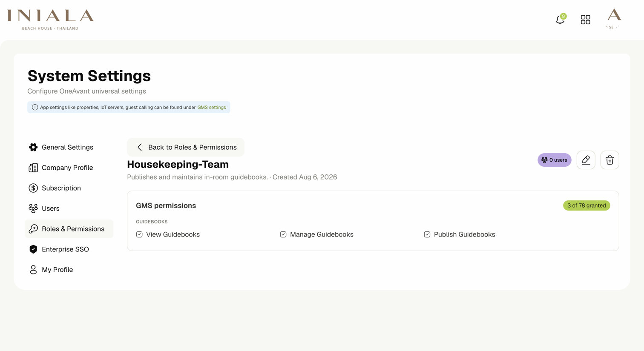Click the Enterprise SSO shield icon
Screen dimensions: 644x351
point(33,249)
